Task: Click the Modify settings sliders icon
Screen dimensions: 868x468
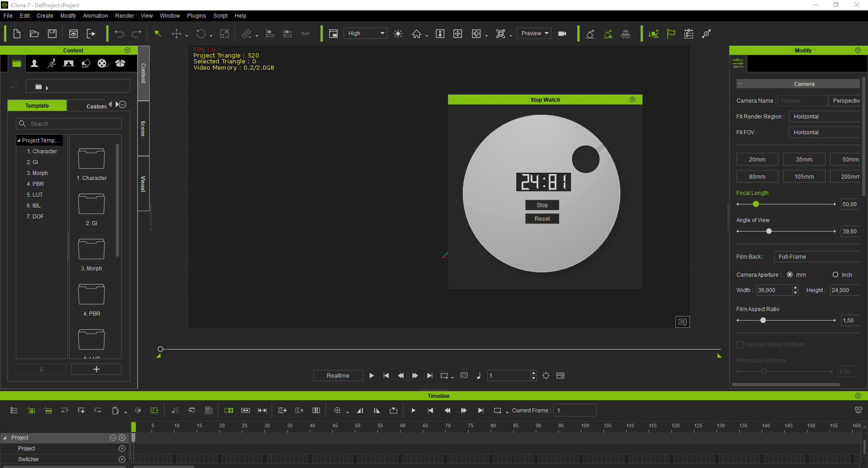Action: coord(738,63)
